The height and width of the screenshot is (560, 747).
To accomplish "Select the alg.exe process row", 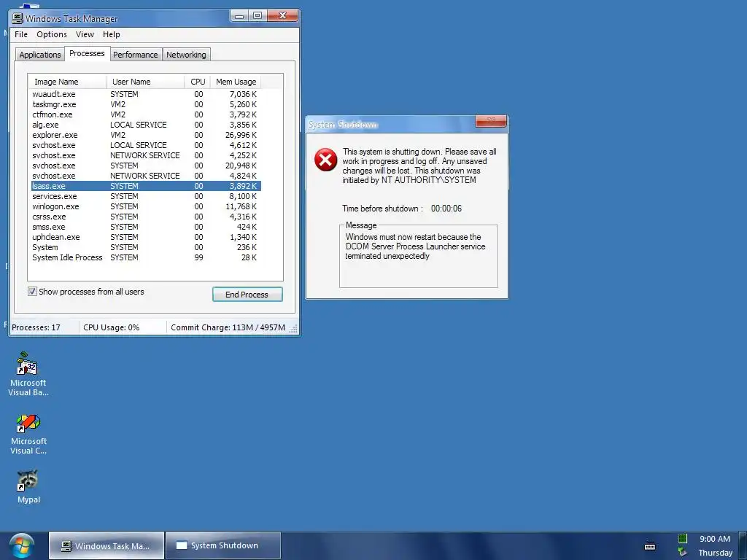I will click(x=145, y=125).
